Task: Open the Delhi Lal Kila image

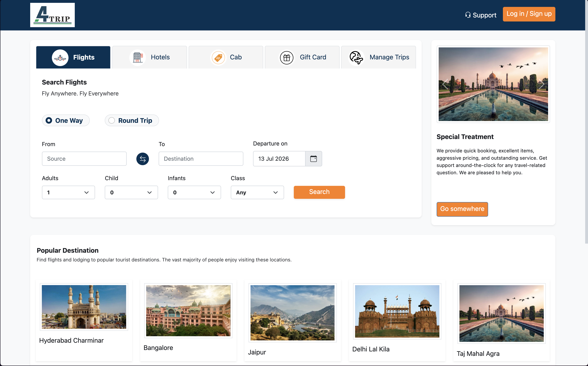Action: pos(397,311)
